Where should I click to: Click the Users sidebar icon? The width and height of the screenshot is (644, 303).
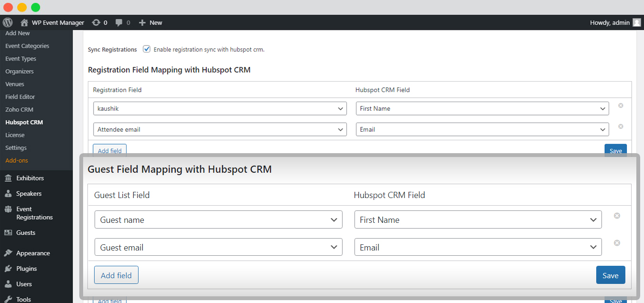click(x=8, y=284)
